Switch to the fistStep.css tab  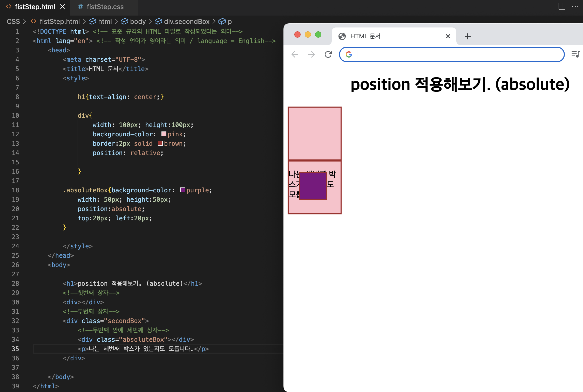tap(105, 7)
